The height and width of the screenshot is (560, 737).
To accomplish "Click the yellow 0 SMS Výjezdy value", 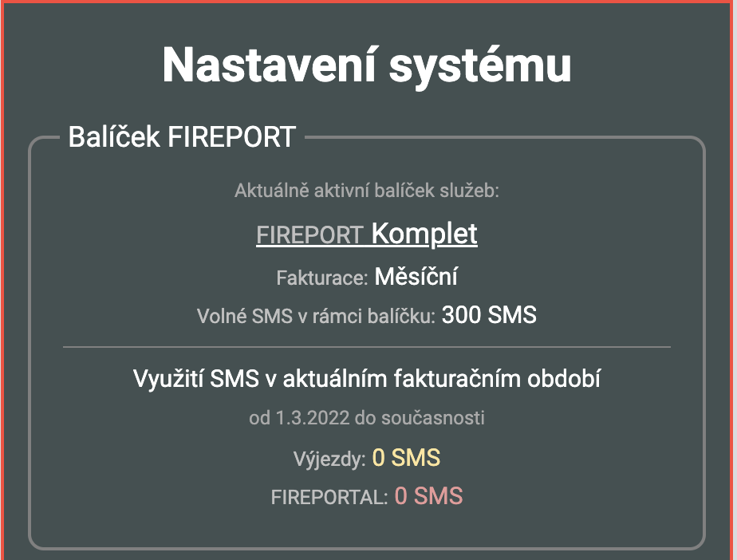I will (406, 458).
